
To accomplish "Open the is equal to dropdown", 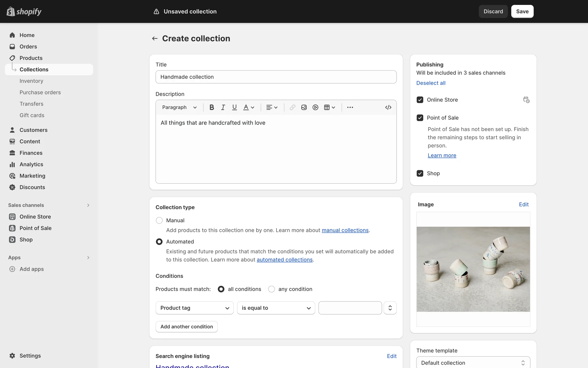I will pyautogui.click(x=276, y=308).
